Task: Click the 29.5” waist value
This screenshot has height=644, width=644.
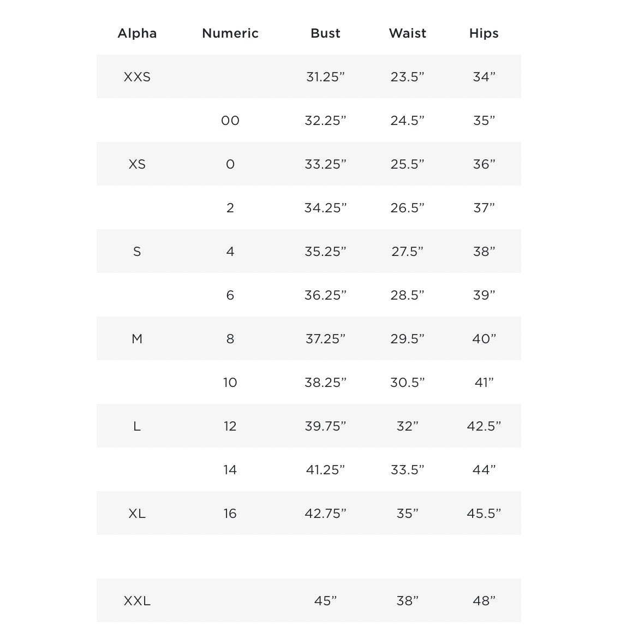Action: (x=407, y=339)
